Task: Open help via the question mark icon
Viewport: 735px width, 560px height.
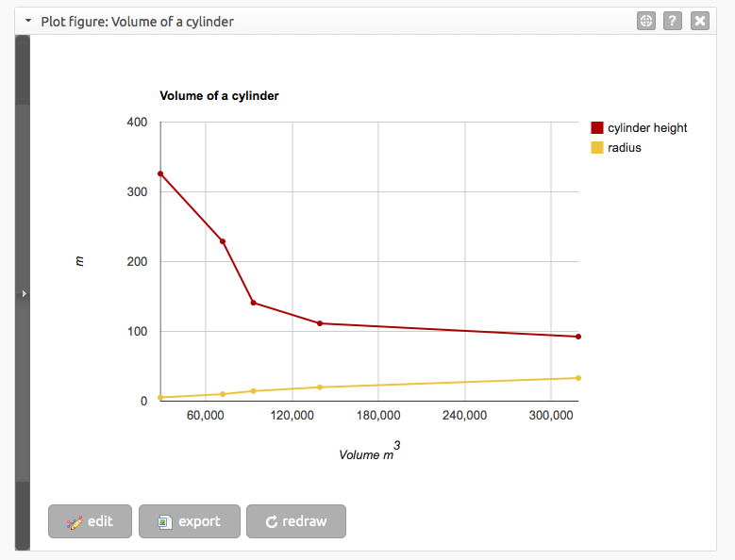Action: (x=673, y=21)
